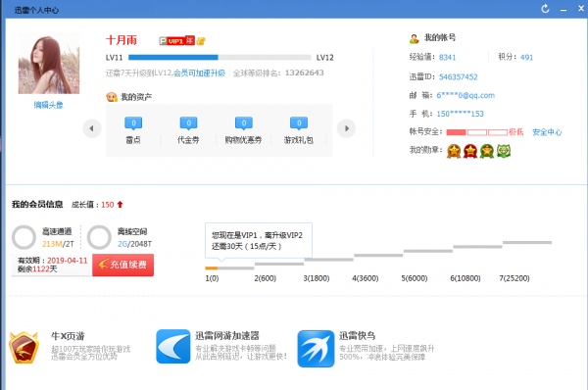Select the 游戏礼包 label
The image size is (588, 390).
click(299, 140)
